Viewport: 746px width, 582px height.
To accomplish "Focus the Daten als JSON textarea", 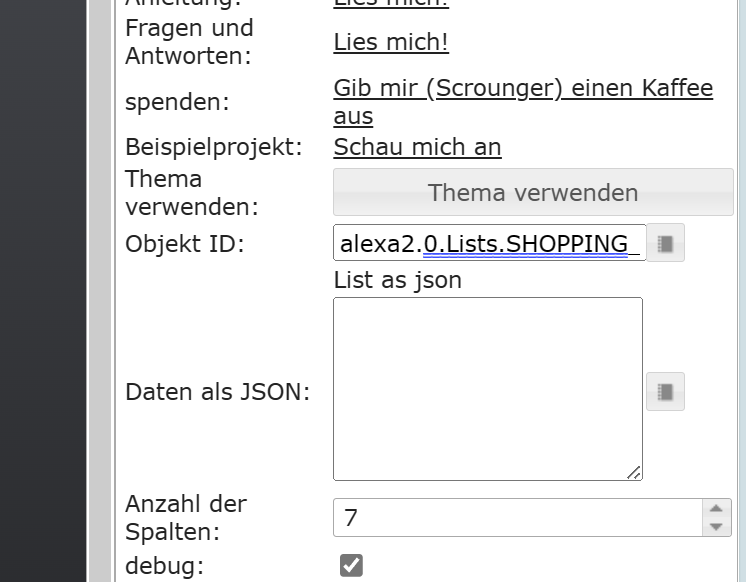I will coord(488,389).
